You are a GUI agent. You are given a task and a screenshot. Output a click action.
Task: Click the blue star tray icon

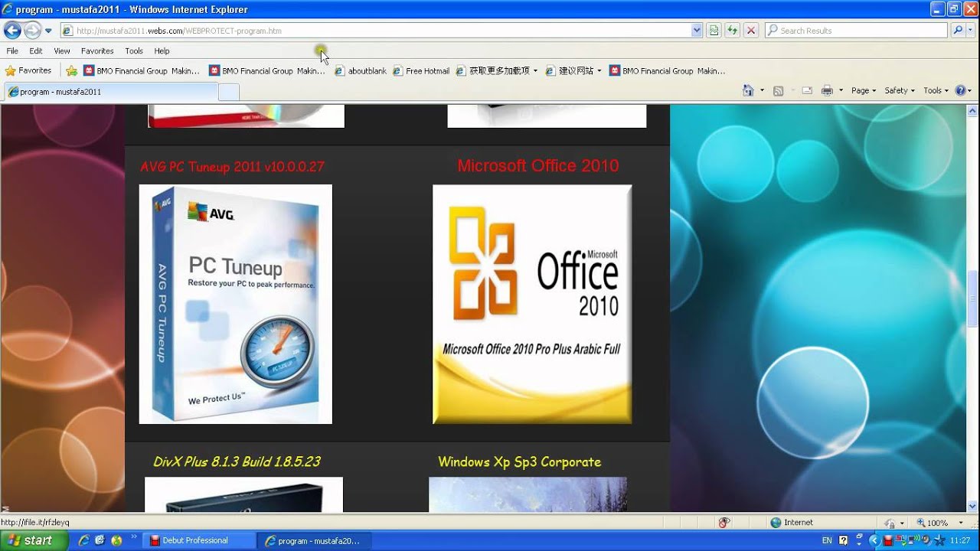point(939,540)
